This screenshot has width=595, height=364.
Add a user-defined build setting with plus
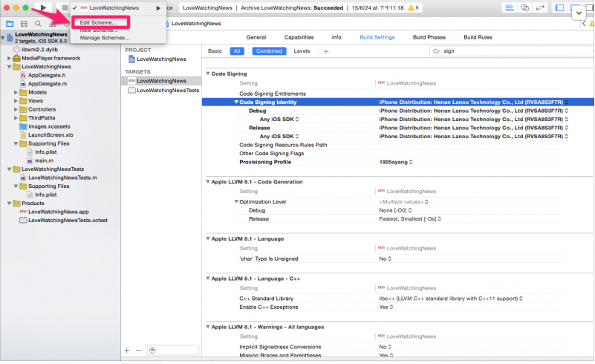click(325, 51)
